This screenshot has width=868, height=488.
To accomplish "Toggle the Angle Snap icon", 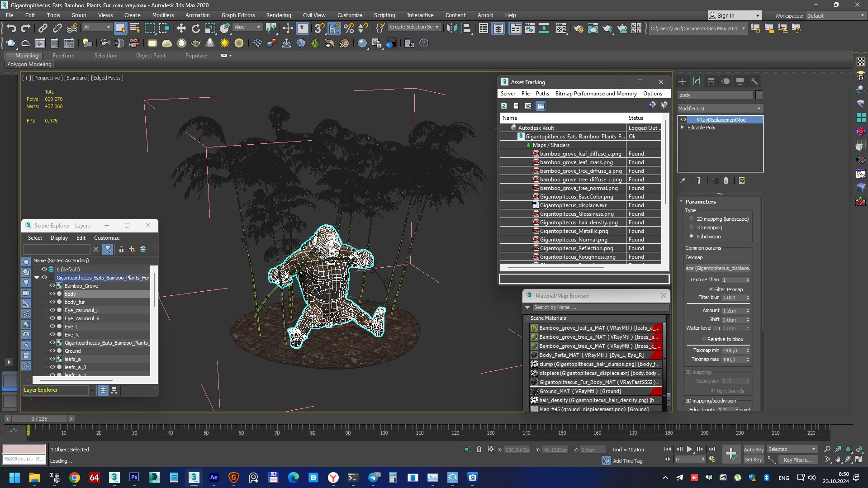I will (334, 28).
